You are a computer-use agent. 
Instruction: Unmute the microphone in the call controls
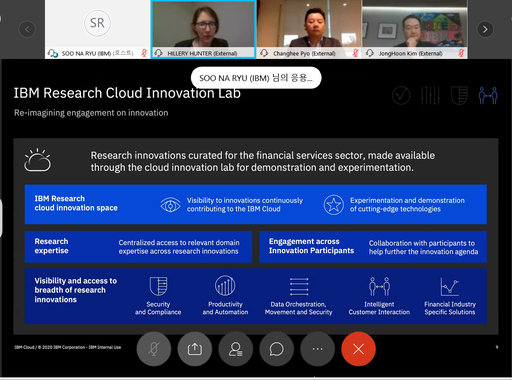(x=154, y=349)
